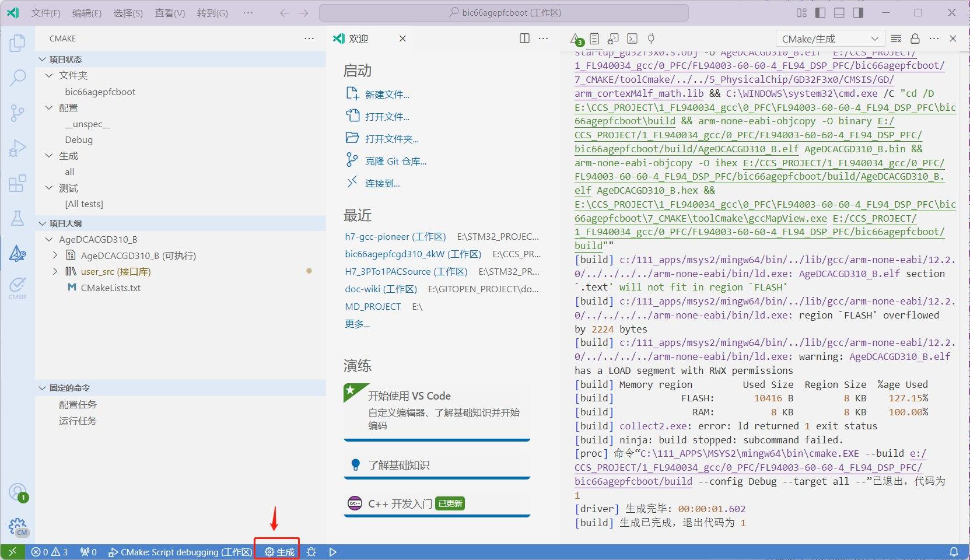The height and width of the screenshot is (560, 970).
Task: Select the 欢迎 editor tab
Action: pyautogui.click(x=358, y=38)
